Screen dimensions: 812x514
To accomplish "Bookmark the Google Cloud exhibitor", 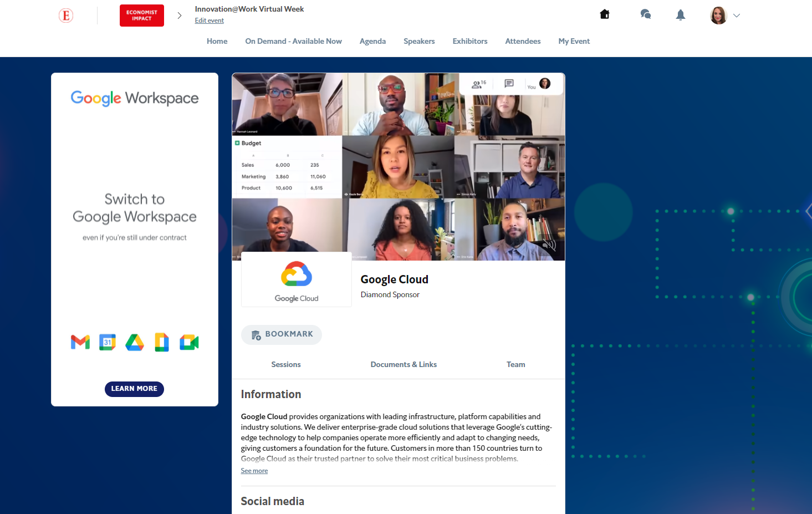I will [x=282, y=334].
